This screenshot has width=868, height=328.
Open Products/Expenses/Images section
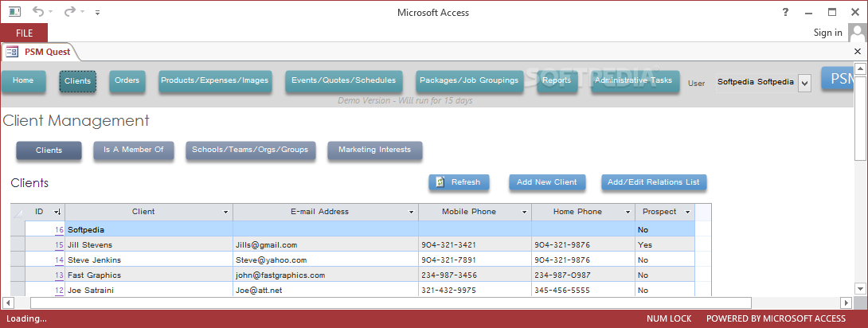(214, 80)
